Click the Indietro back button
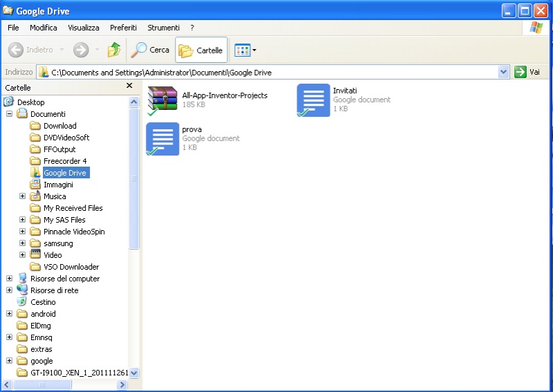Screen dimensions: 553x392 pyautogui.click(x=31, y=50)
